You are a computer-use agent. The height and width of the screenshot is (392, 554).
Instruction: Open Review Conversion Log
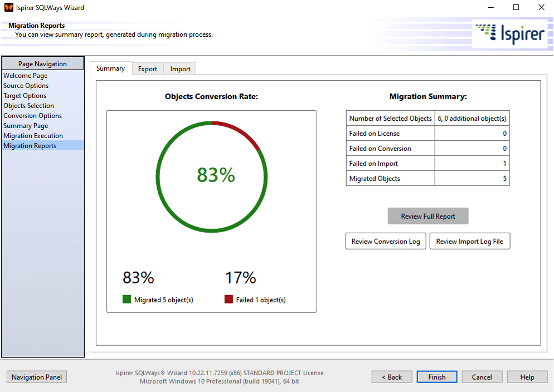point(386,241)
